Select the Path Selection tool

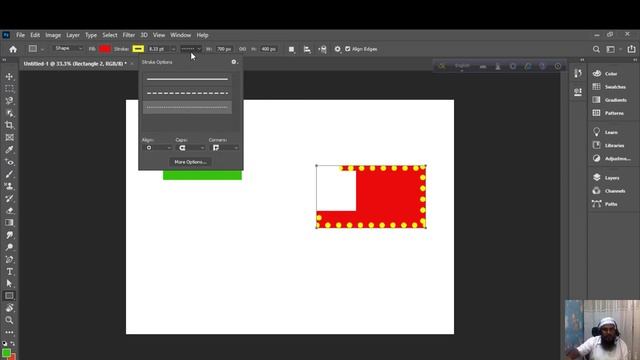pyautogui.click(x=9, y=284)
